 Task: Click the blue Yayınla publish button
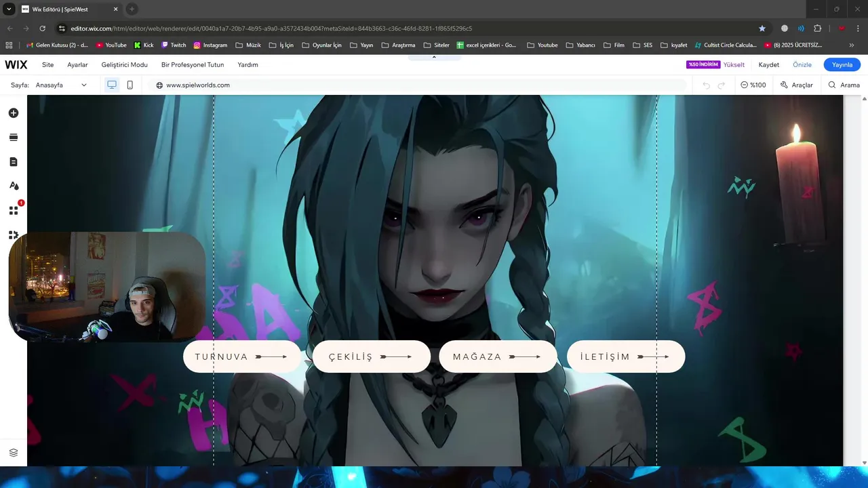pyautogui.click(x=842, y=64)
